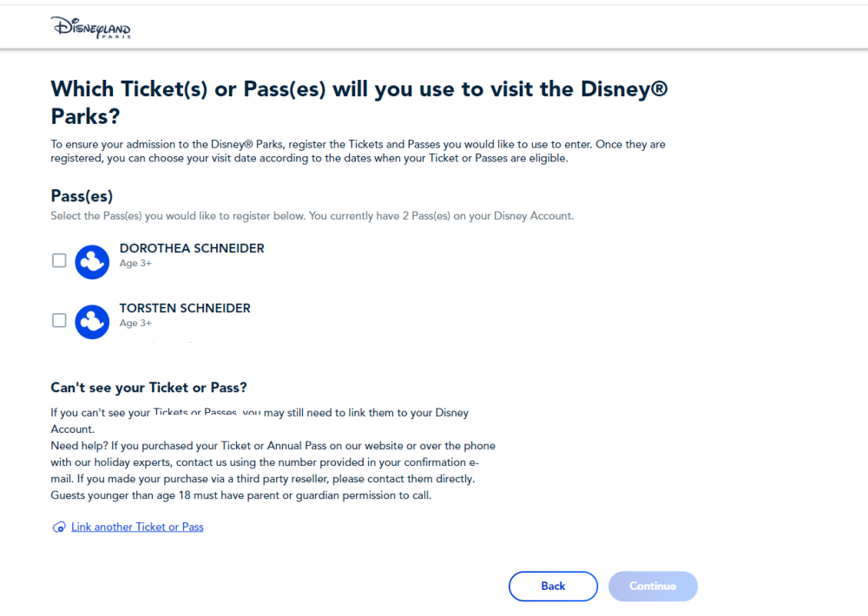Click Dorothea Schneider's Mickey avatar icon
868x616 pixels.
(x=92, y=262)
